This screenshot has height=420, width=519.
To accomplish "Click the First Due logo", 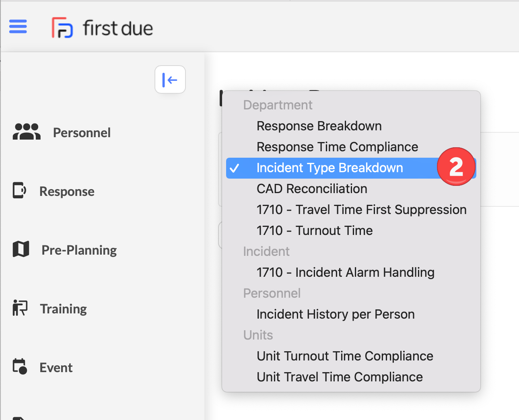I will (x=102, y=28).
